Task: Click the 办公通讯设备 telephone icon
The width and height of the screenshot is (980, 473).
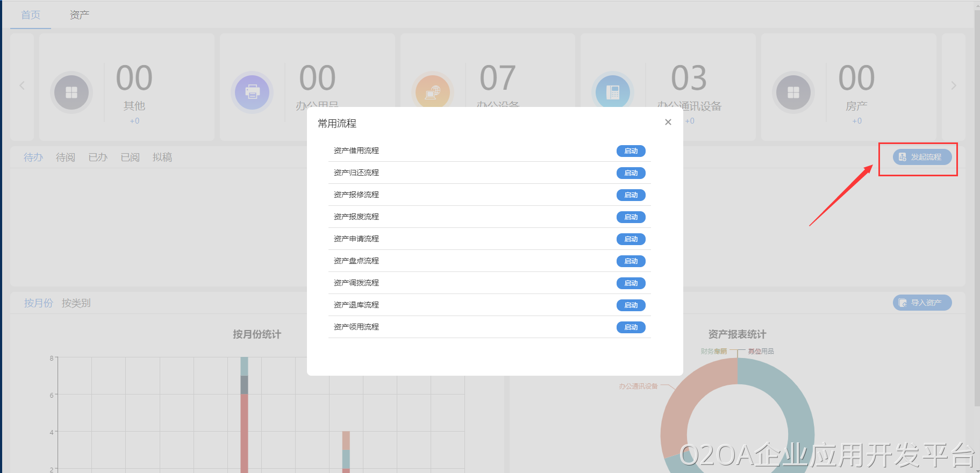Action: tap(613, 92)
